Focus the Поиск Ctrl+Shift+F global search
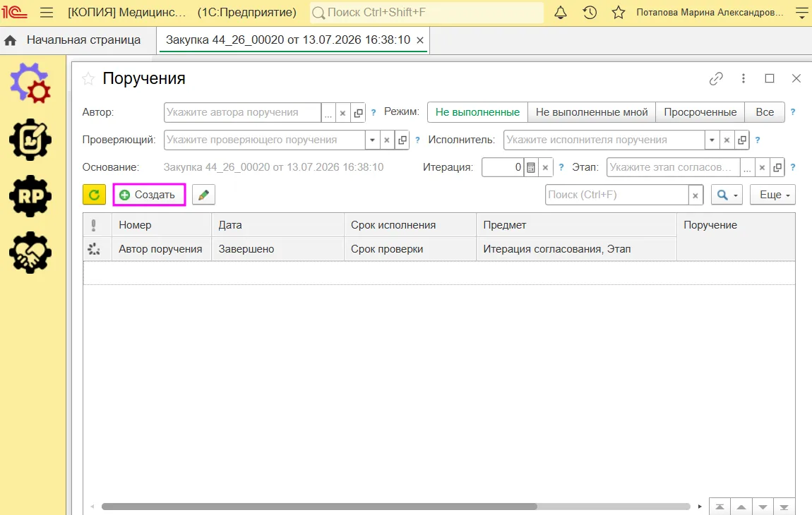Viewport: 812px width, 515px height. [x=426, y=13]
